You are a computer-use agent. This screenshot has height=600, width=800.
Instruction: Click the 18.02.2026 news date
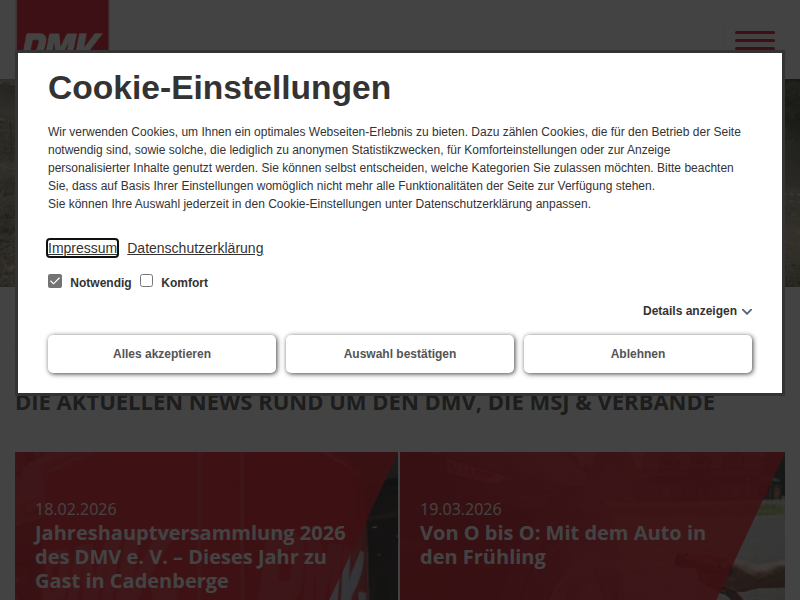(72, 509)
